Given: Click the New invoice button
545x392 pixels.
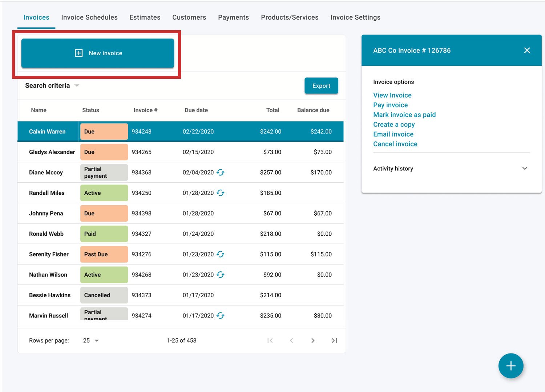Looking at the screenshot, I should pyautogui.click(x=97, y=53).
